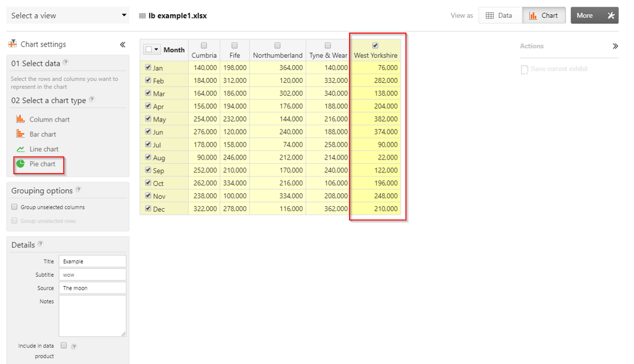Click the Title input field

pyautogui.click(x=92, y=261)
